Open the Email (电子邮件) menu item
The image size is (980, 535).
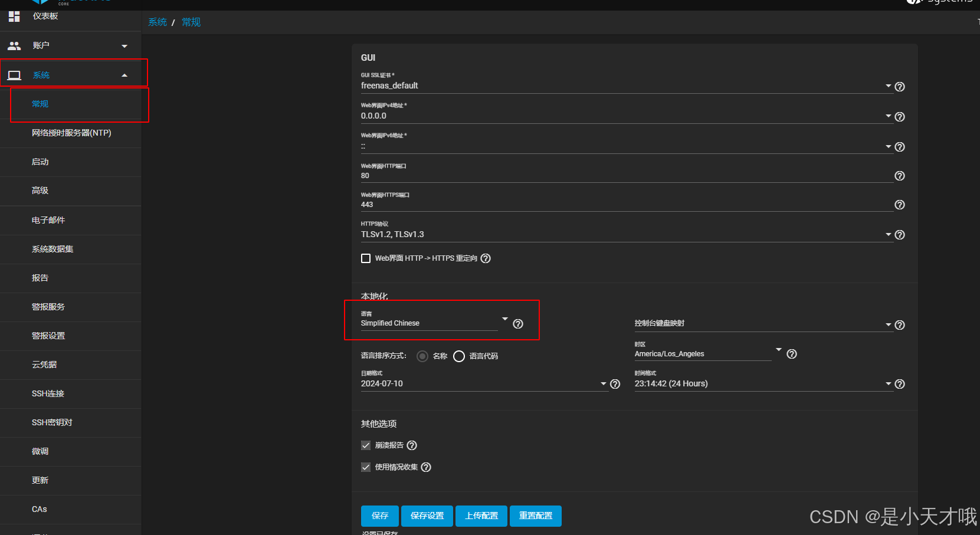coord(71,220)
